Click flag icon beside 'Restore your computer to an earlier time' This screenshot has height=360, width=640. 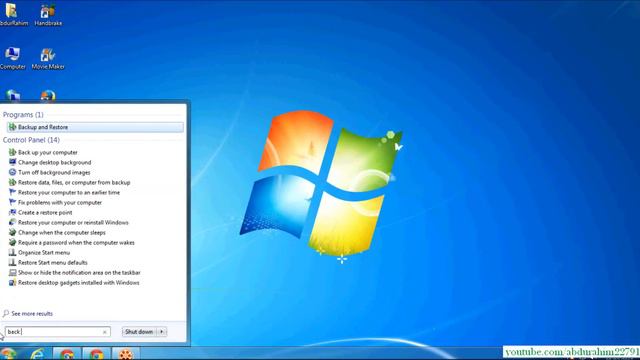12,192
